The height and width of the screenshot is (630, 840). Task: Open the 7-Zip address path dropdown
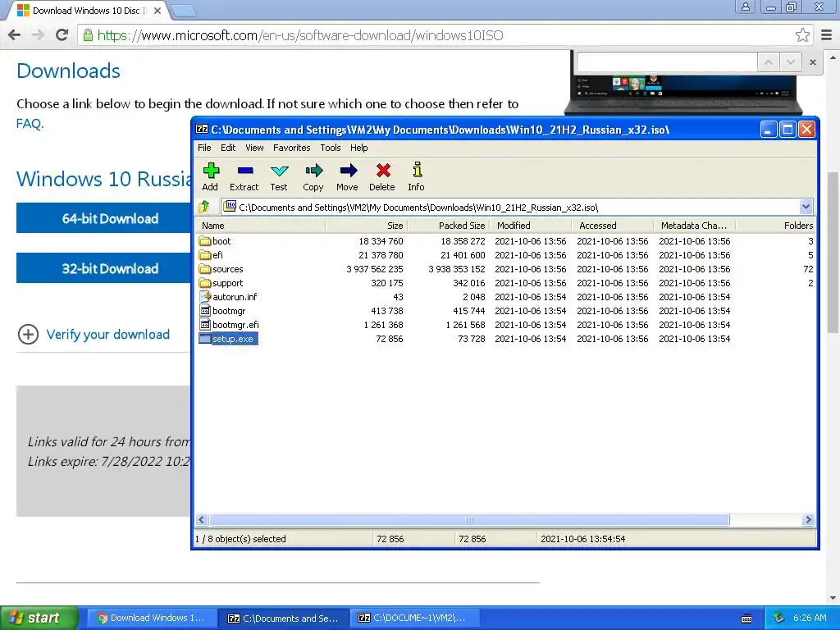coord(806,207)
